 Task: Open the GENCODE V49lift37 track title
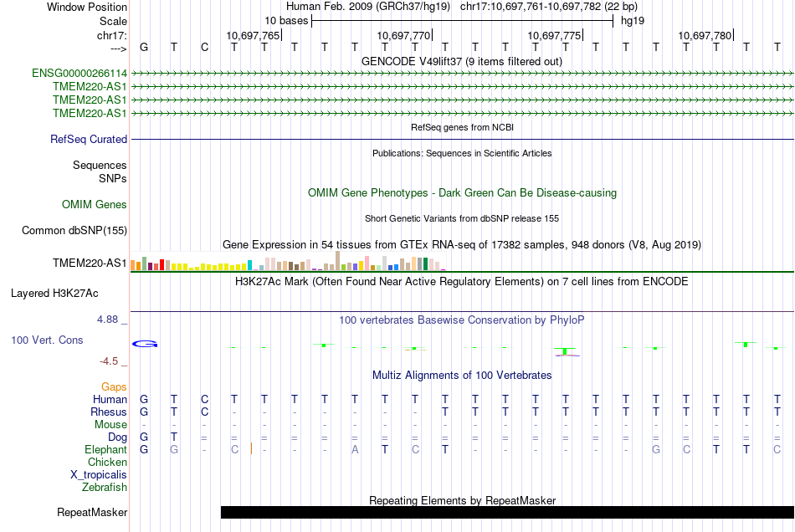(x=461, y=62)
